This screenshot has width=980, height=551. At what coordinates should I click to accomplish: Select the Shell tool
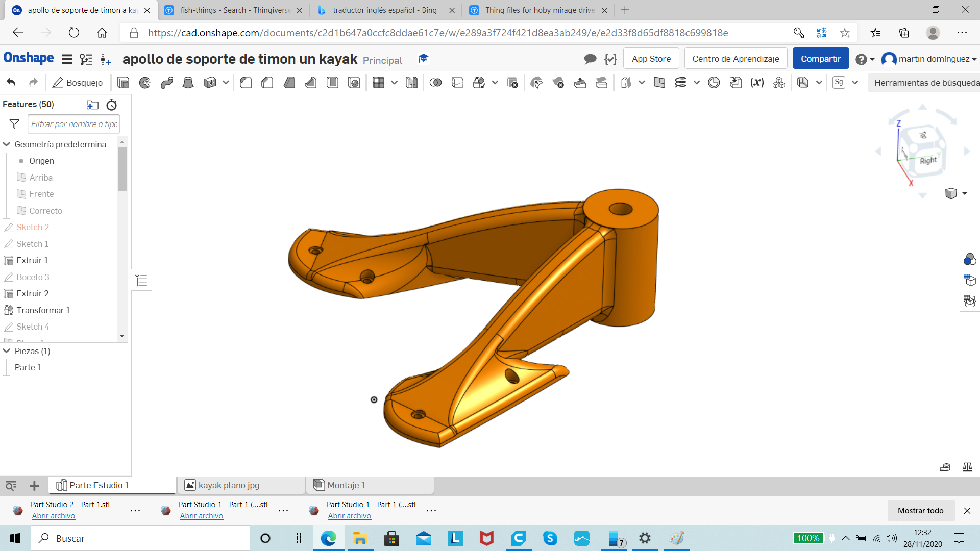click(332, 83)
